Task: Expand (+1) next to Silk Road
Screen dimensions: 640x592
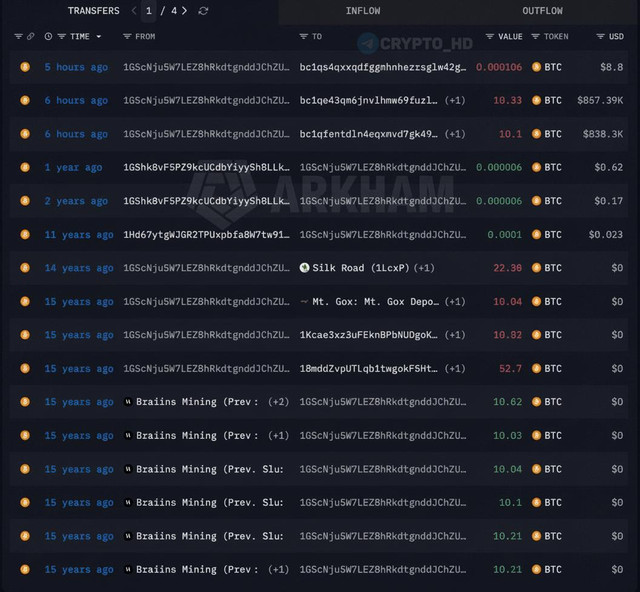Action: [x=424, y=268]
